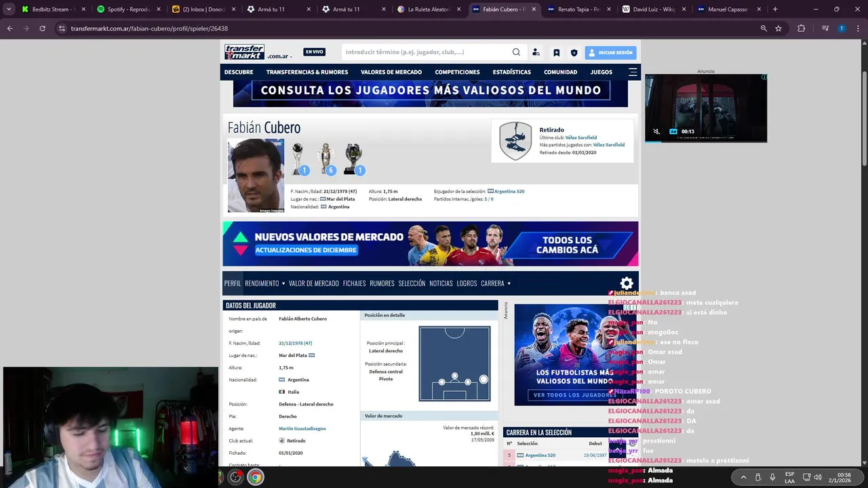Open the Comunidad menu
Screen dimensions: 868x488
560,72
